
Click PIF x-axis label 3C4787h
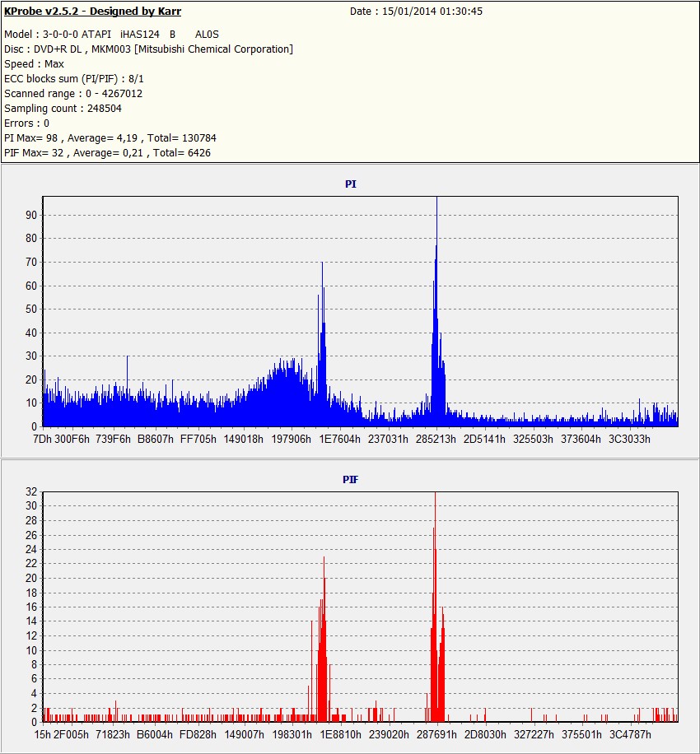point(630,735)
